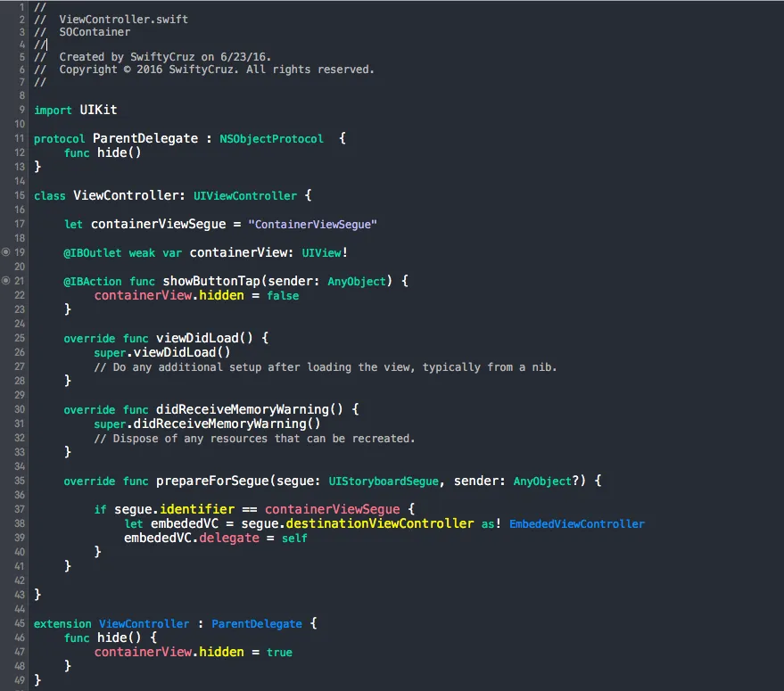Viewport: 784px width, 691px height.
Task: Click 'UIKit' in the import statement
Action: coord(98,110)
